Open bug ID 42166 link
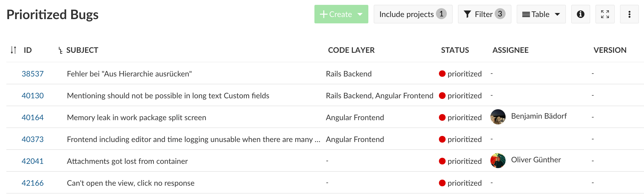The height and width of the screenshot is (196, 644). click(33, 183)
